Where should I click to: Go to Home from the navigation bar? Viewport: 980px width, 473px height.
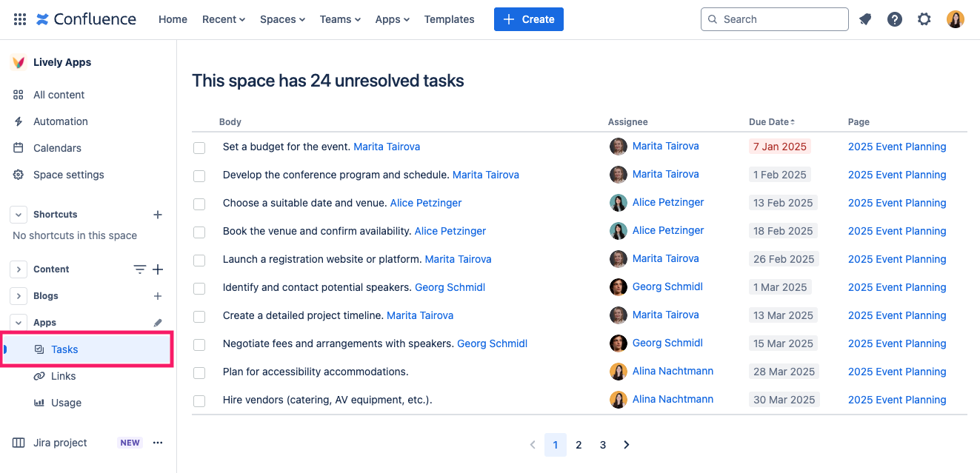[173, 19]
